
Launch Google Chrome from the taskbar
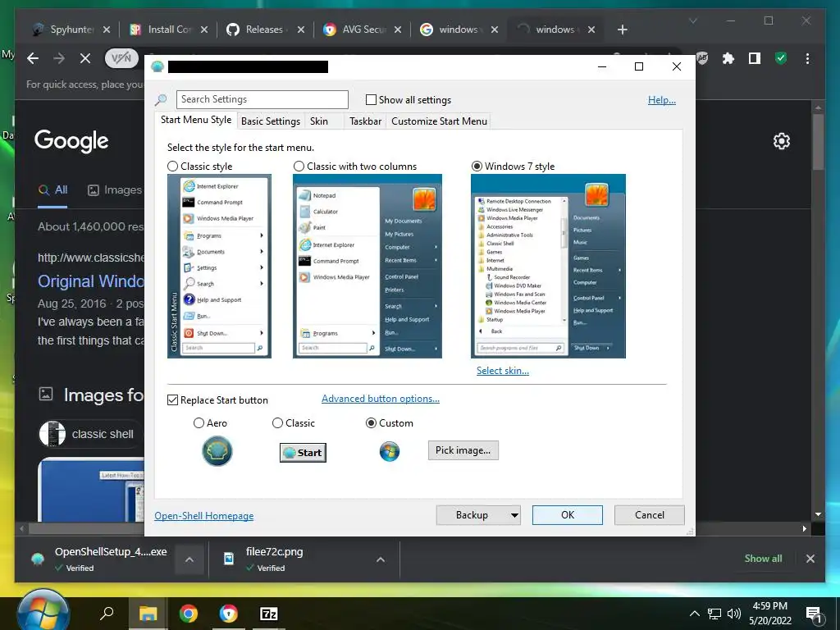pyautogui.click(x=188, y=614)
